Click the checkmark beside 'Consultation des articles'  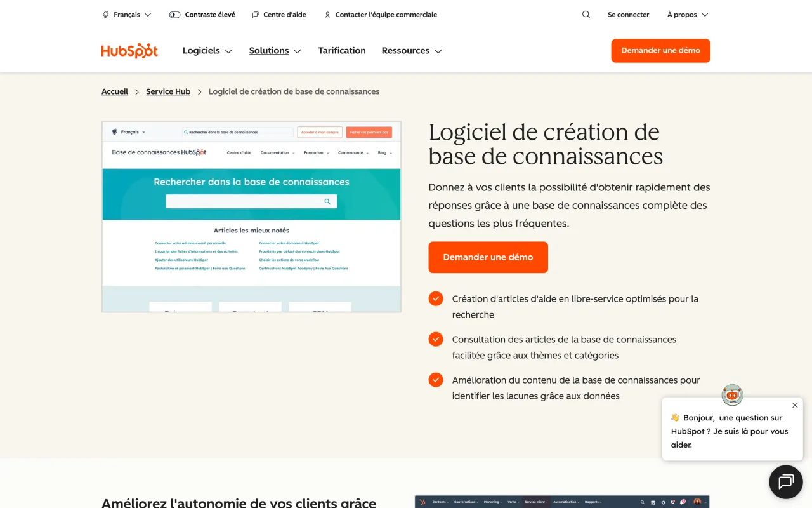coord(436,339)
